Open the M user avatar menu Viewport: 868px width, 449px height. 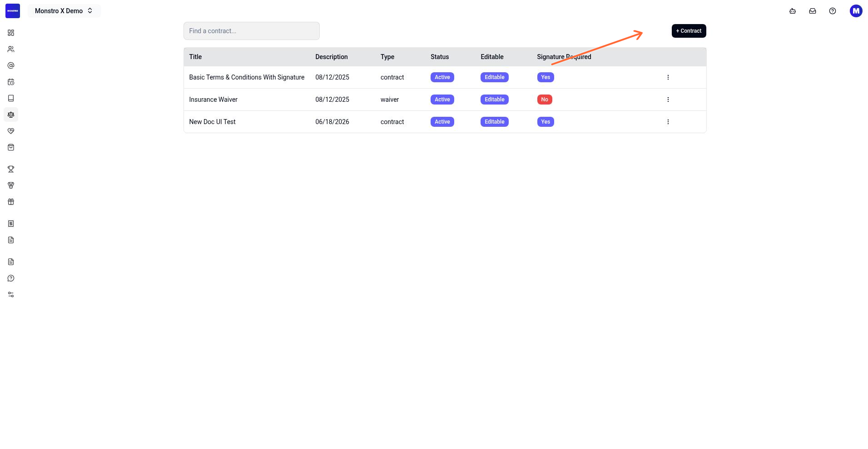click(x=856, y=11)
